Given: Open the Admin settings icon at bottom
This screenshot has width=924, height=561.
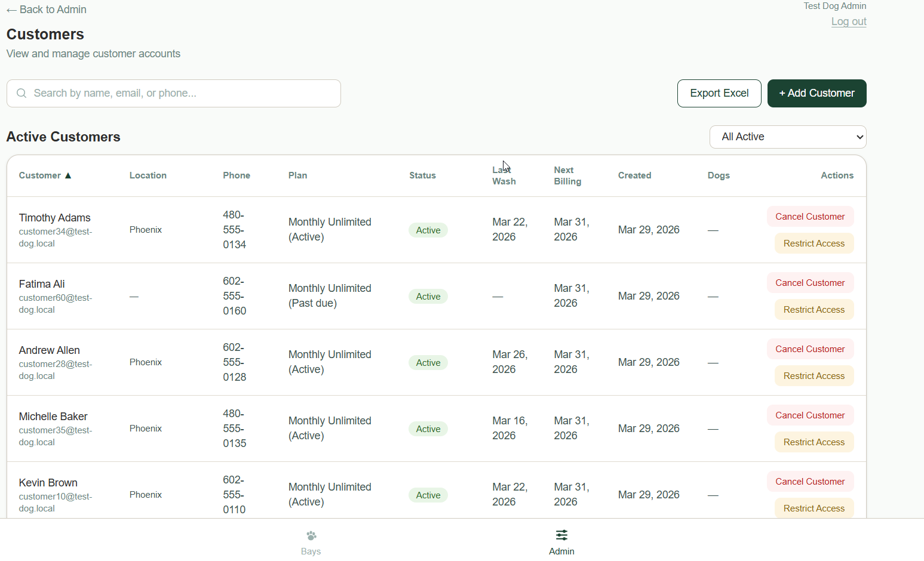Looking at the screenshot, I should [561, 535].
